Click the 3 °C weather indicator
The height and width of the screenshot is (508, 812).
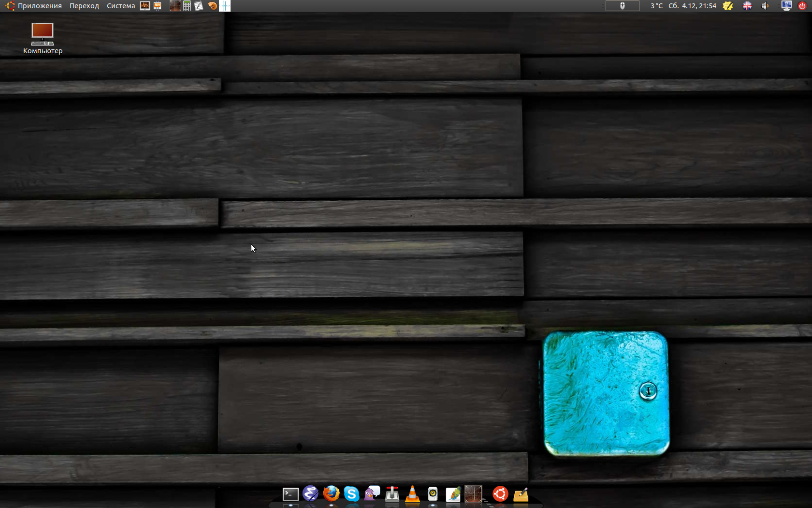click(x=656, y=6)
